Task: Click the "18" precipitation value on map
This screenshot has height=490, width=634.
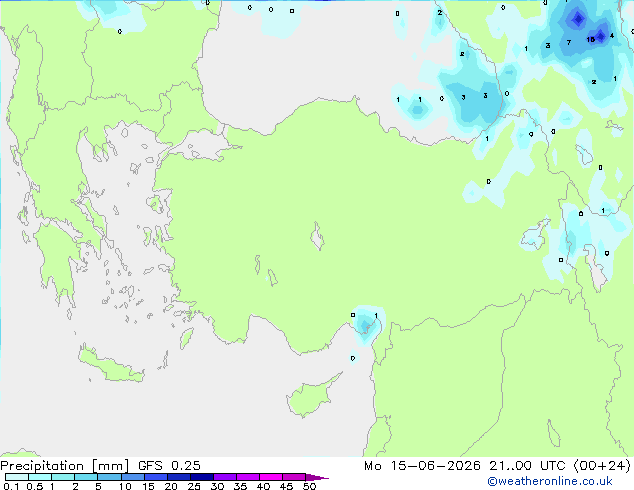Action: (590, 39)
